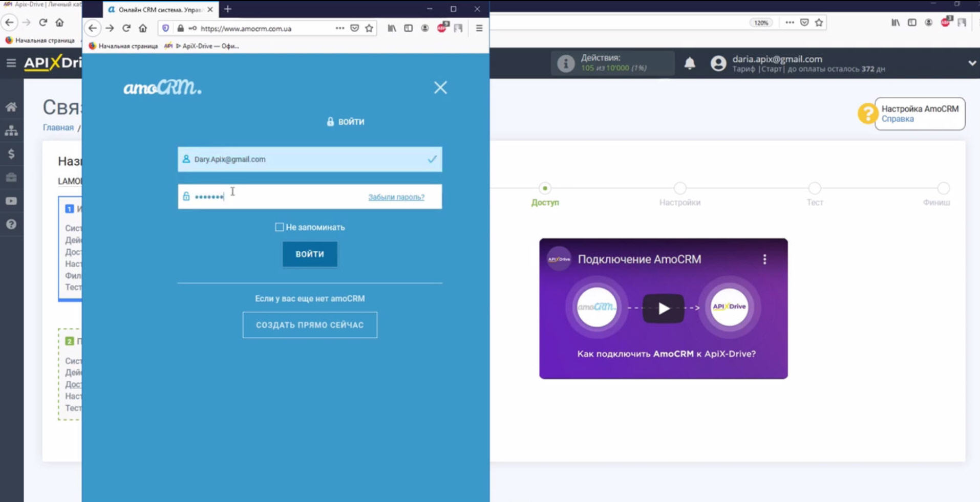Bookmark amocrm.com.ua with the star icon

point(369,28)
